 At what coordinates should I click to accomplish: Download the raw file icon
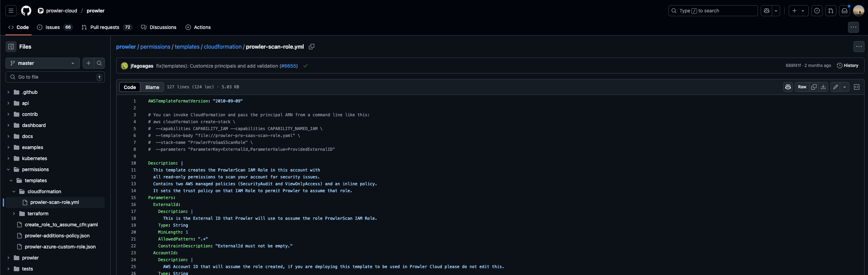(823, 87)
